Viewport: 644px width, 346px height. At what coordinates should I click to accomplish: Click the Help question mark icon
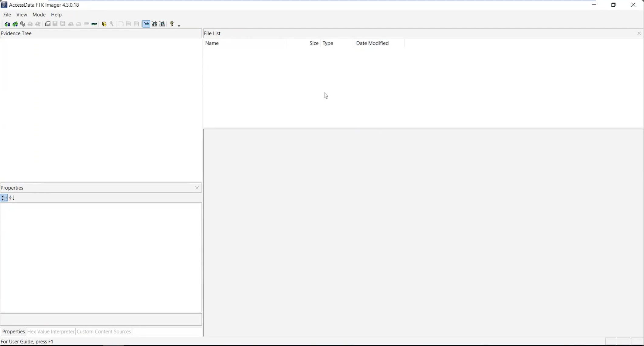click(172, 24)
